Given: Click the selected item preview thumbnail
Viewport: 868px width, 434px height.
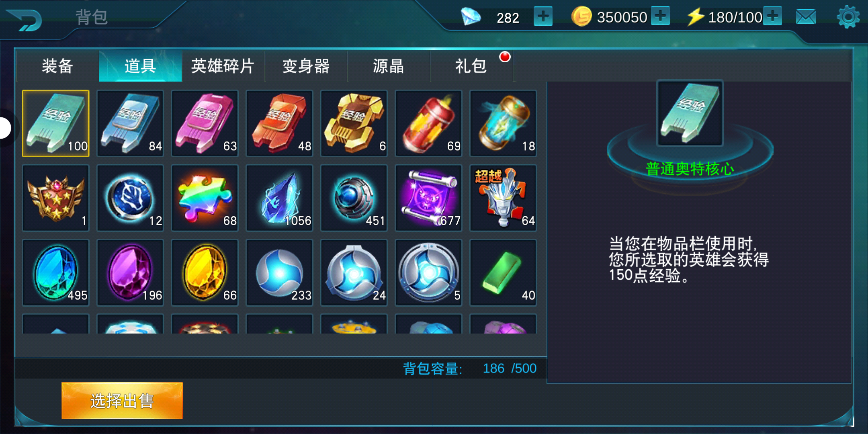Looking at the screenshot, I should 690,113.
